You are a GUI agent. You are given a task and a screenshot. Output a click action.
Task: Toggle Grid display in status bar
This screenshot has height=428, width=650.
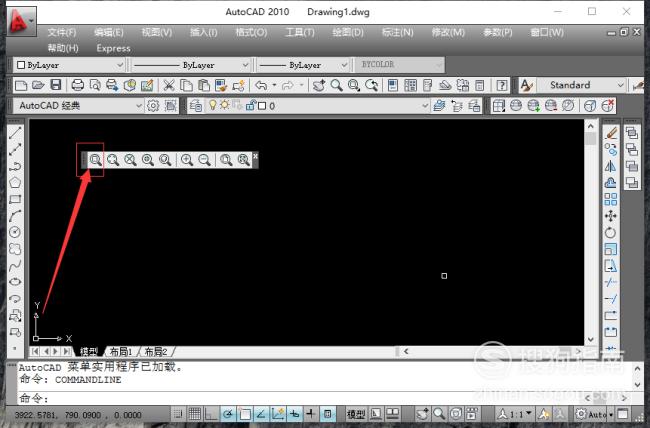[x=194, y=413]
